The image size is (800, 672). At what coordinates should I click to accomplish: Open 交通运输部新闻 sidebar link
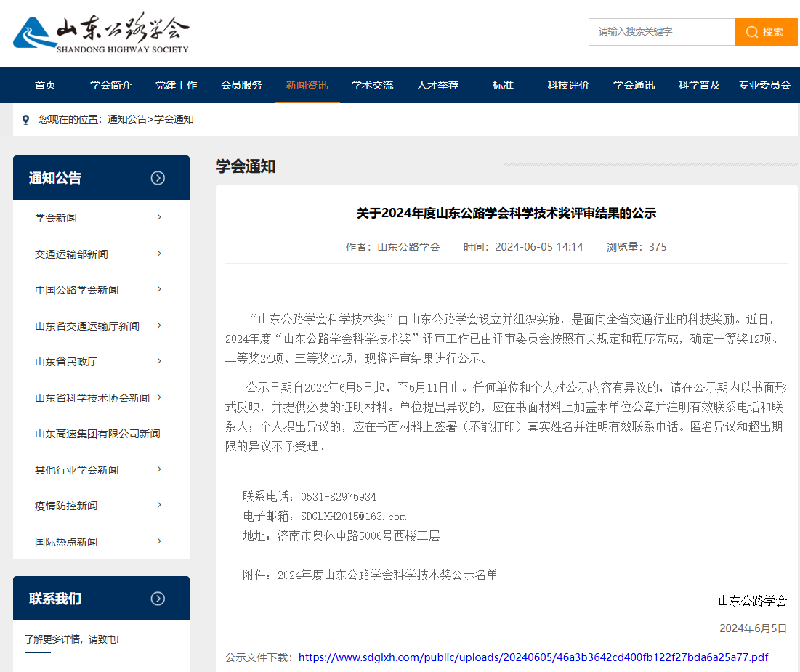tap(71, 254)
